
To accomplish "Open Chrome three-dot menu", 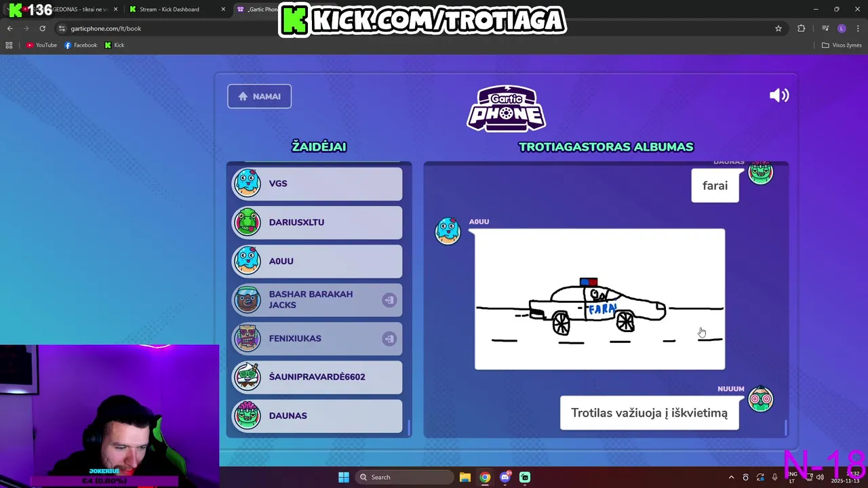I will [857, 28].
